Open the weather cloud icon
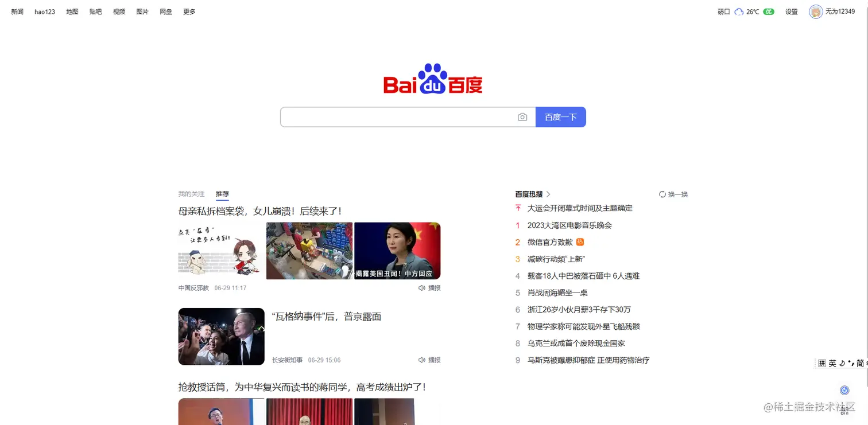Viewport: 868px width, 425px height. [739, 11]
